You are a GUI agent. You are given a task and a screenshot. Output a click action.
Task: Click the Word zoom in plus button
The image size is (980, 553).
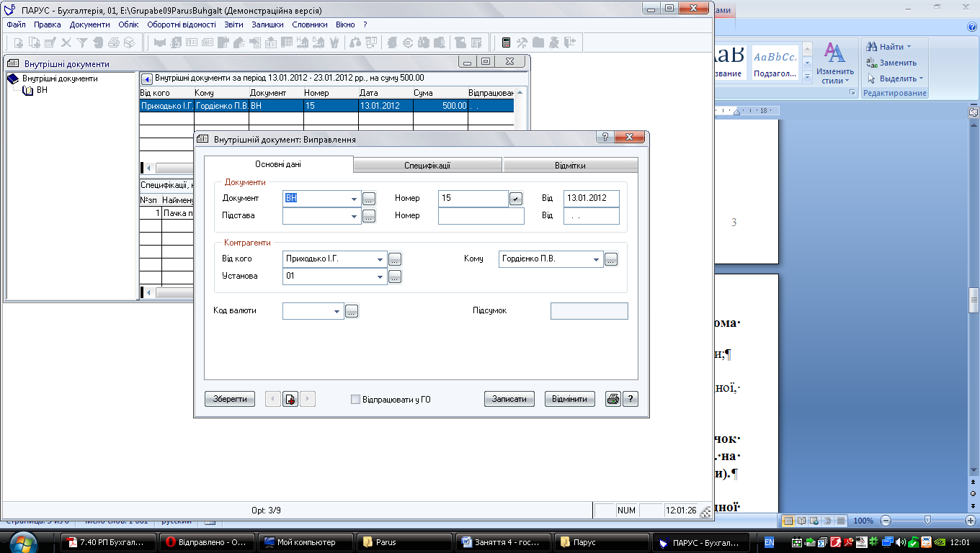971,521
